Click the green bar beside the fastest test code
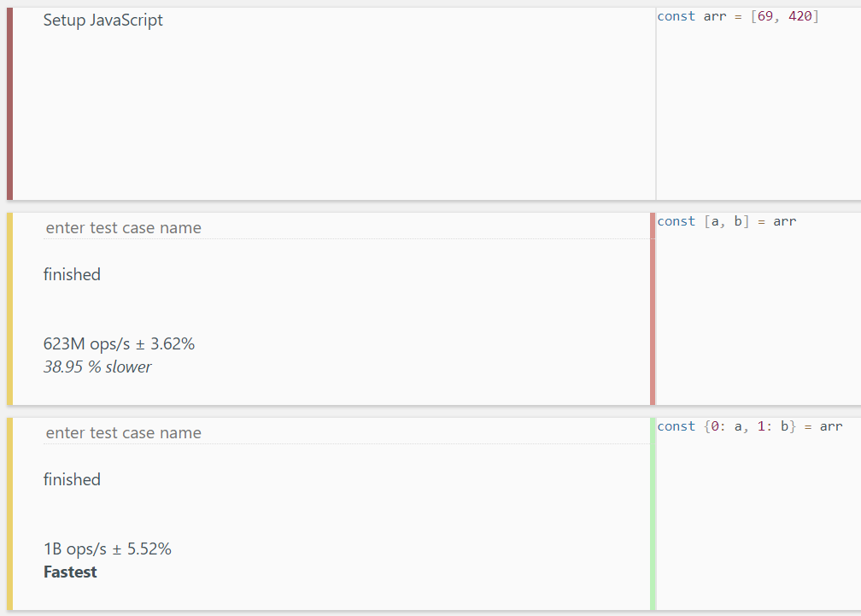The height and width of the screenshot is (616, 861). pyautogui.click(x=653, y=513)
